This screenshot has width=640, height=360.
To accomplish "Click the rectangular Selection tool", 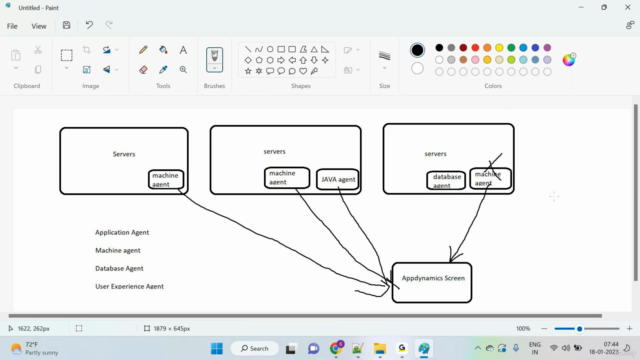I will coord(67,55).
